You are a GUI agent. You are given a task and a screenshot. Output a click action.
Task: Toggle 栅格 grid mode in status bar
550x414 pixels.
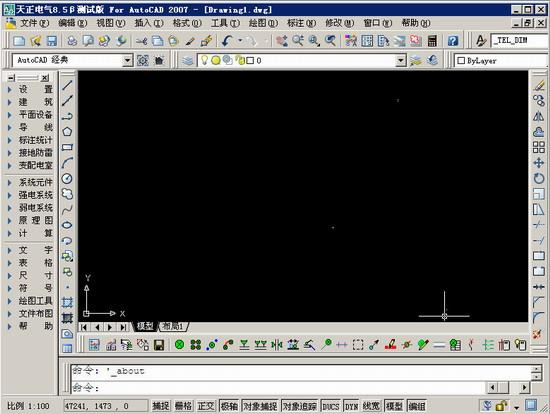click(x=183, y=406)
